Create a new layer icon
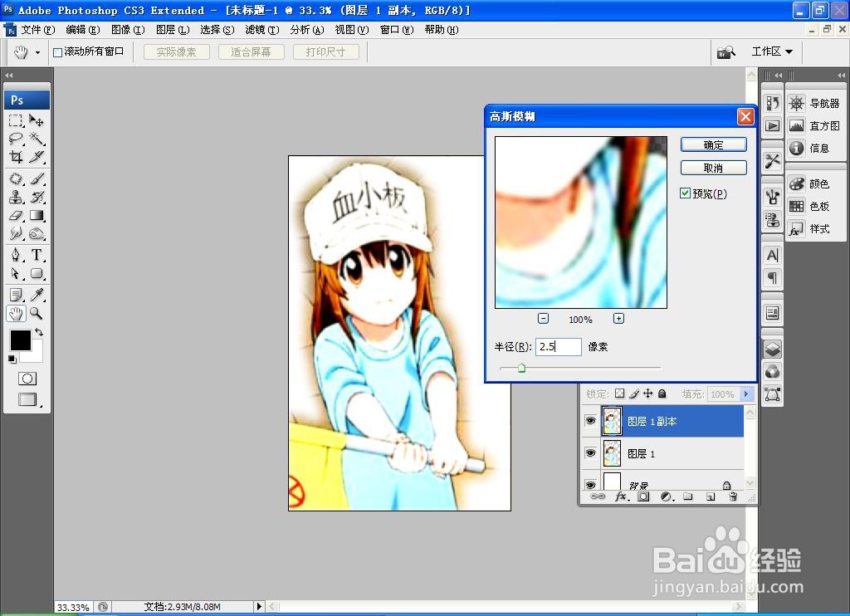Viewport: 850px width, 616px height. tap(711, 496)
